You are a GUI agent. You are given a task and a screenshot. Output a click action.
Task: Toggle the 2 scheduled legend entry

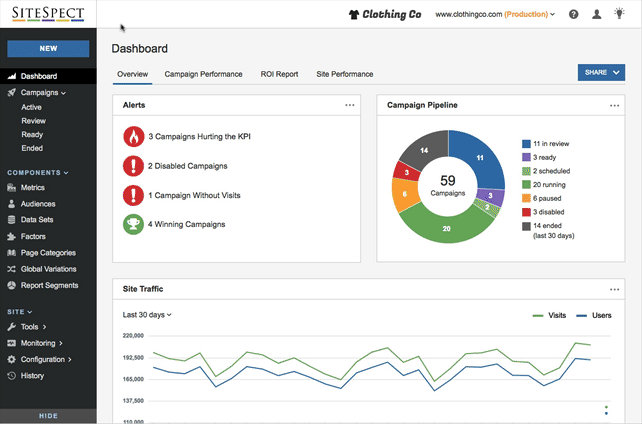[x=546, y=171]
